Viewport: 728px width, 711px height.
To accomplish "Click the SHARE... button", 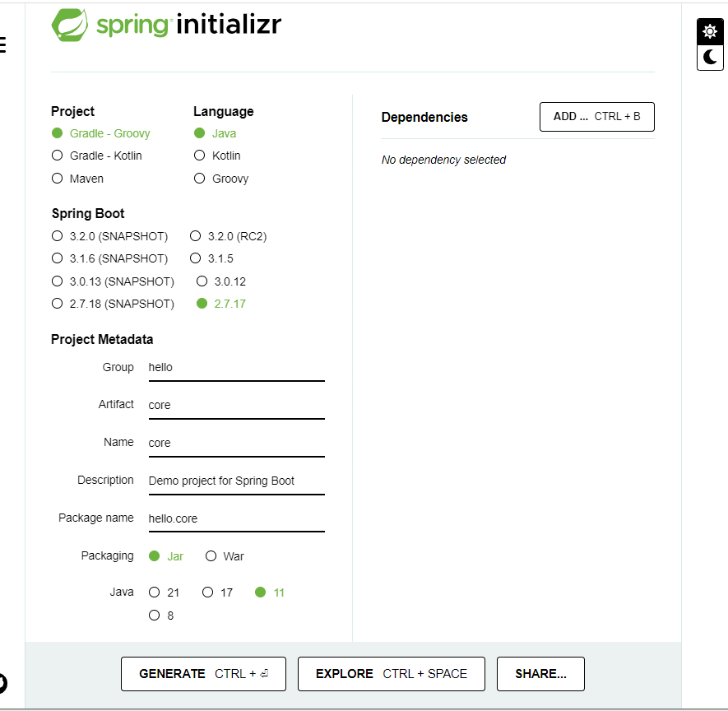I will point(540,673).
